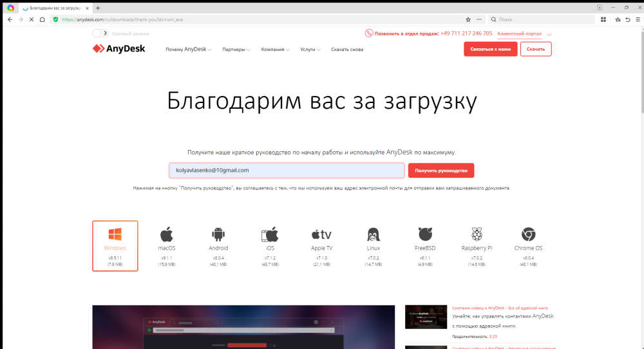Click the Благодарим вас за загрузку heading
Image resolution: width=644 pixels, height=349 pixels.
tap(322, 101)
